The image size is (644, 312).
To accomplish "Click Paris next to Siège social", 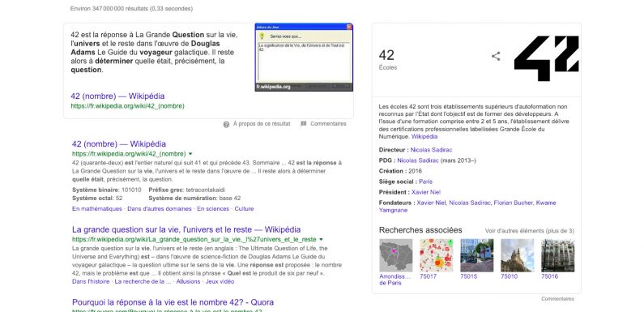I will point(425,182).
